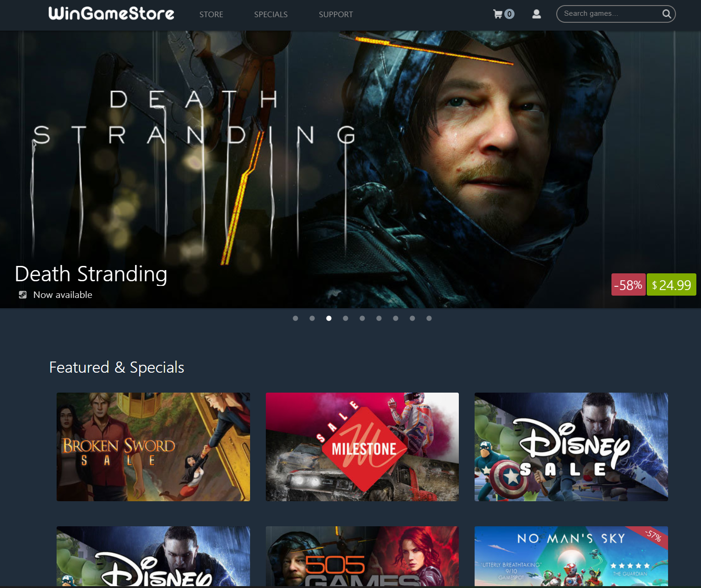
Task: Open the 505 Games tile
Action: pos(362,556)
